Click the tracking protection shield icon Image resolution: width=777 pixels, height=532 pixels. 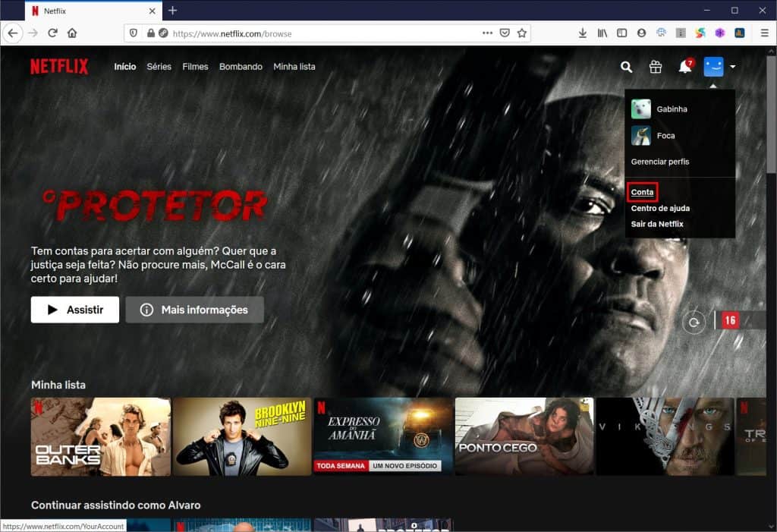tap(134, 33)
